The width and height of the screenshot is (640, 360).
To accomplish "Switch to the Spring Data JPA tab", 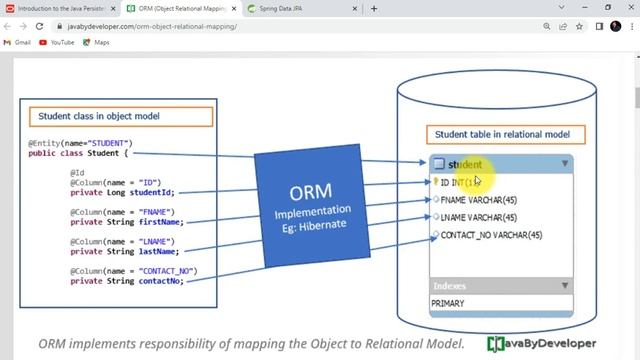I will pos(302,9).
